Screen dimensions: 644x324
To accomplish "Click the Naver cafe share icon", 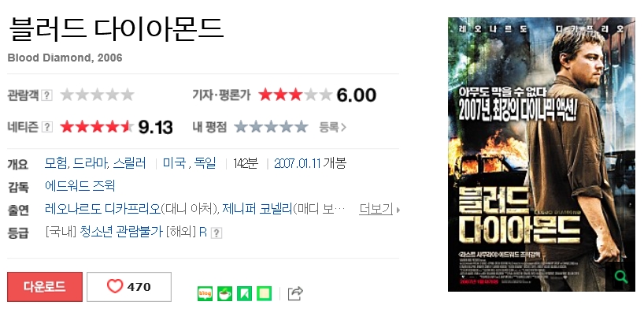I will pos(224,293).
